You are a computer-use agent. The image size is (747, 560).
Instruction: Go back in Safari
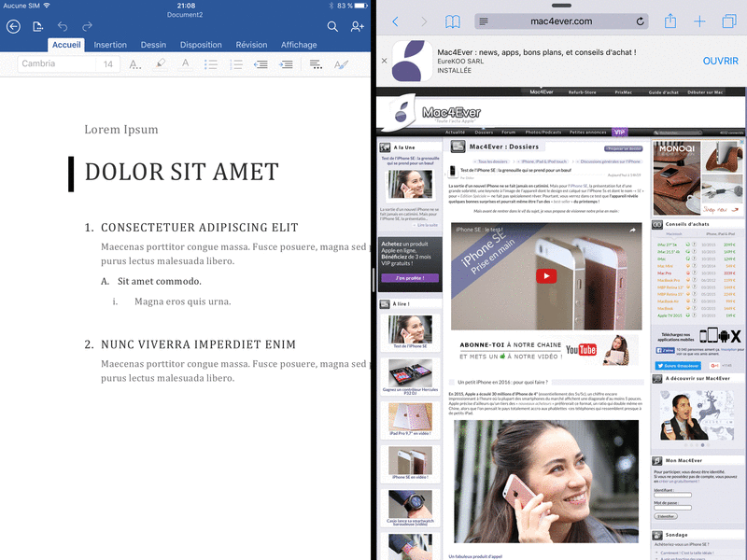(395, 21)
